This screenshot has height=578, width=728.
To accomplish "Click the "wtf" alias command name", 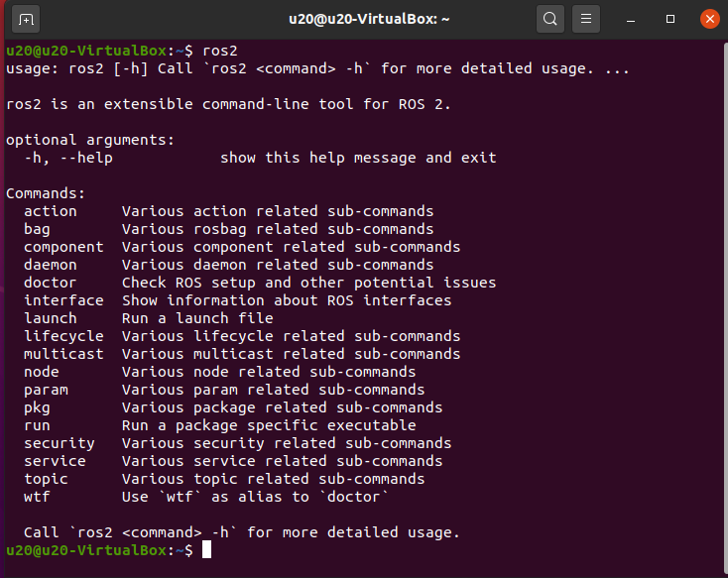I will (x=37, y=497).
